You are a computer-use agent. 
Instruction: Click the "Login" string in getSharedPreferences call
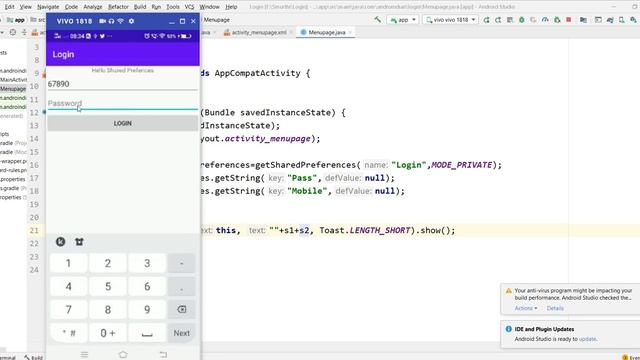[409, 165]
